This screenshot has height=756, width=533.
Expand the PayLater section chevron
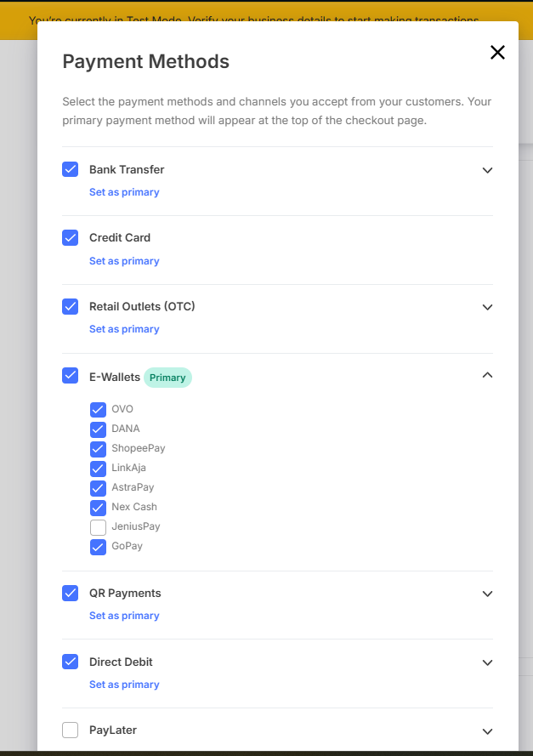(x=487, y=731)
